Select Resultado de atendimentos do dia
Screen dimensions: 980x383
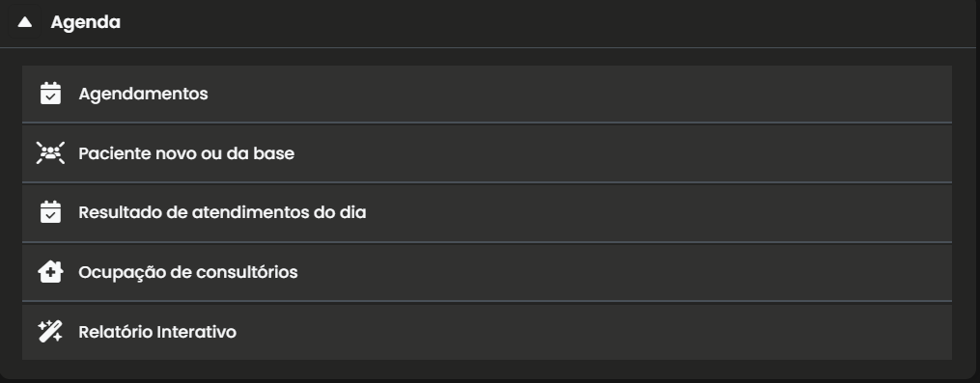pos(487,212)
